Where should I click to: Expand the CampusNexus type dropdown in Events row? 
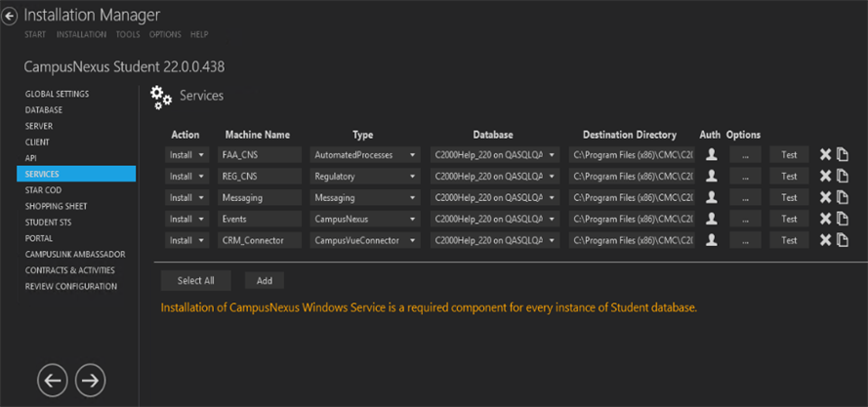tap(365, 219)
